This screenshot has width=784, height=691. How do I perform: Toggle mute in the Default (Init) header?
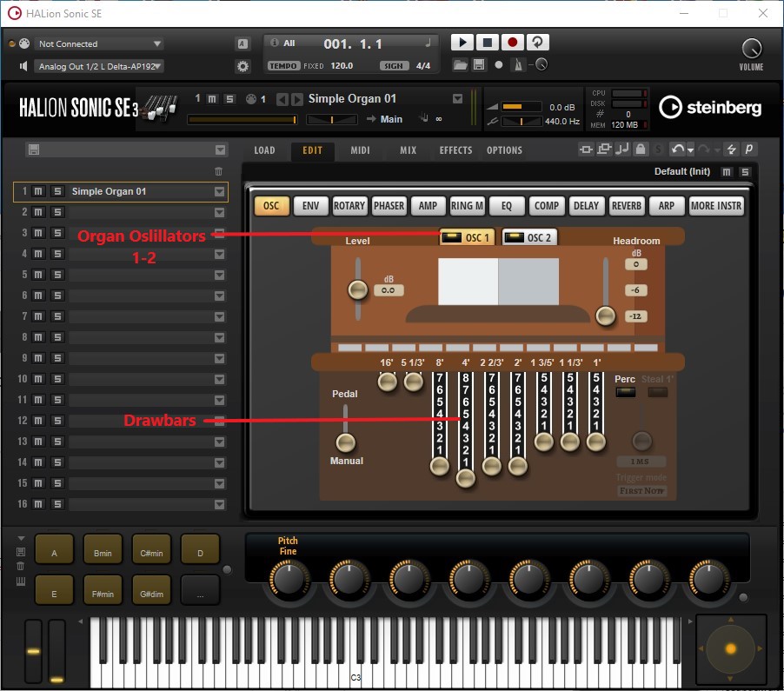point(727,172)
